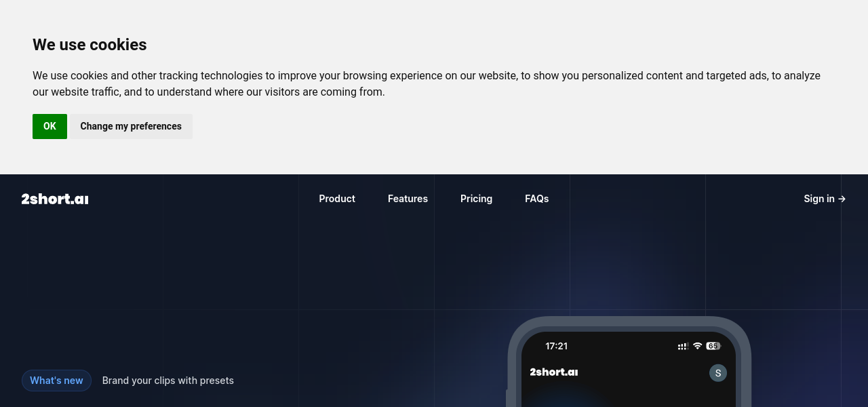Screen dimensions: 868x407
Task: Click the cellular signal bars in the phone
Action: (682, 347)
